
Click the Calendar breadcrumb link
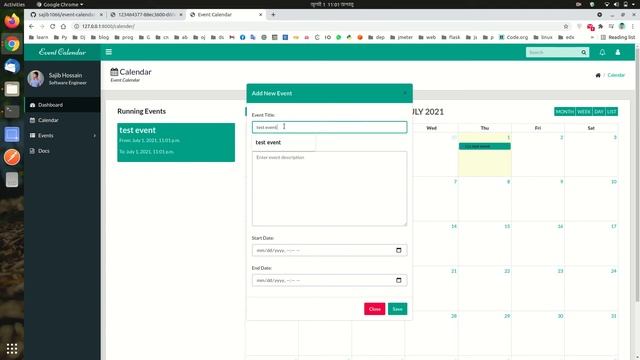[x=616, y=75]
